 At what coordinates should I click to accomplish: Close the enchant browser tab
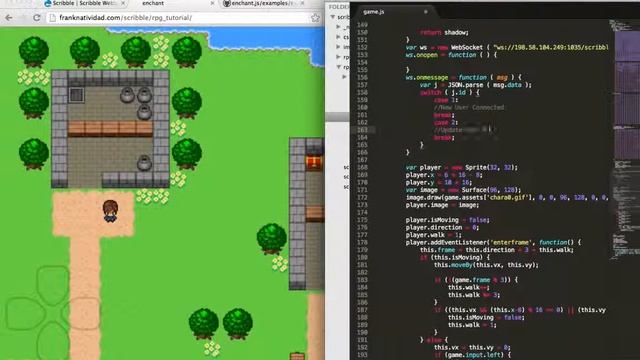pyautogui.click(x=212, y=3)
